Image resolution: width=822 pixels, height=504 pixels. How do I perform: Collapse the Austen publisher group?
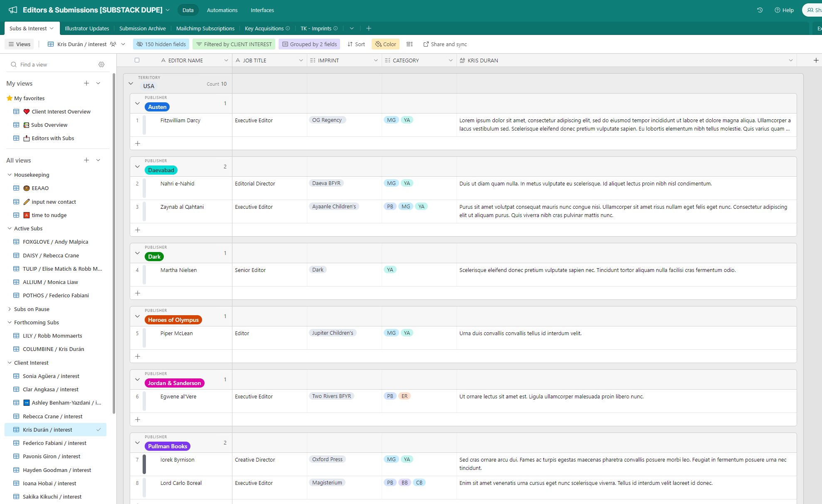[x=138, y=104]
